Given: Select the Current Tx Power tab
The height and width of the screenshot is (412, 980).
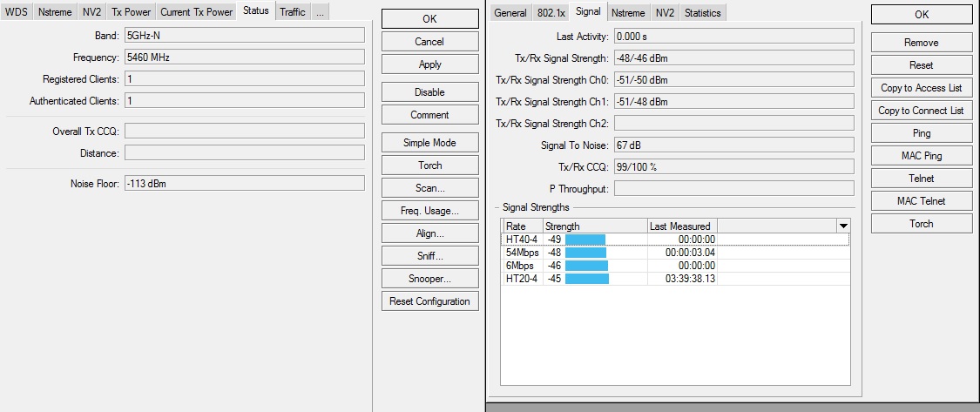Looking at the screenshot, I should coord(196,12).
